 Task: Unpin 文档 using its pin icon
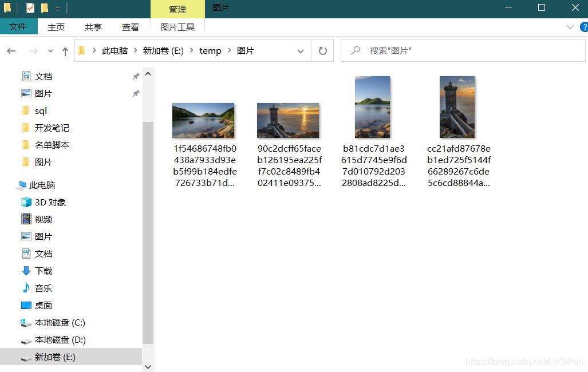pos(136,77)
